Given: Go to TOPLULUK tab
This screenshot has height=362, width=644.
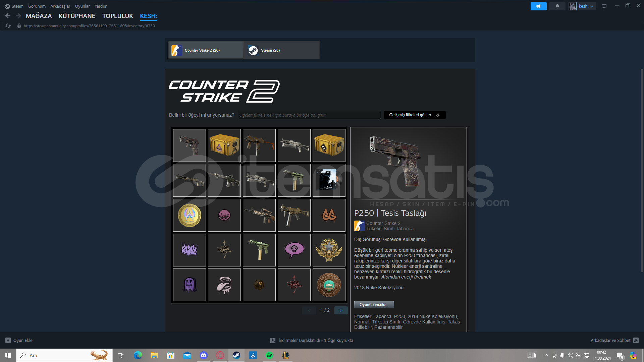Looking at the screenshot, I should pos(118,16).
